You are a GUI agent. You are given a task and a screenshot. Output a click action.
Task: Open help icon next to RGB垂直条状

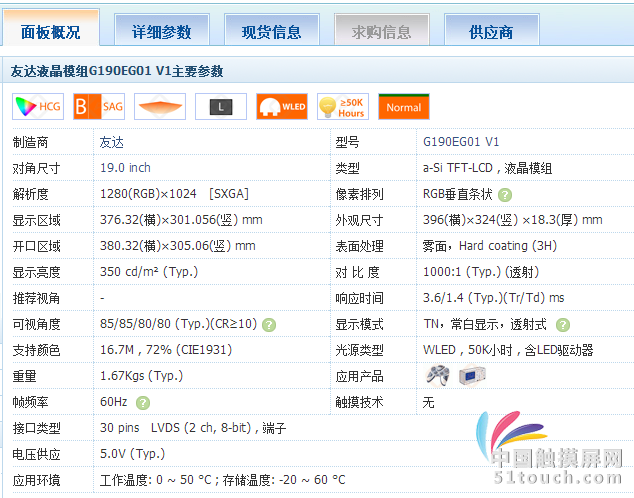click(x=505, y=195)
